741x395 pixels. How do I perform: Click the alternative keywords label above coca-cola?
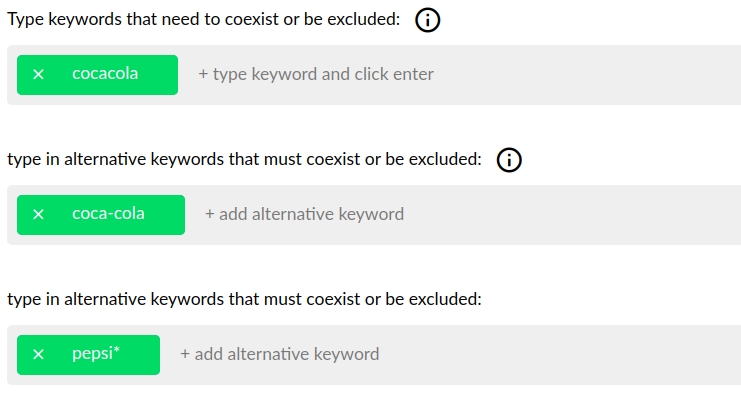[x=244, y=159]
